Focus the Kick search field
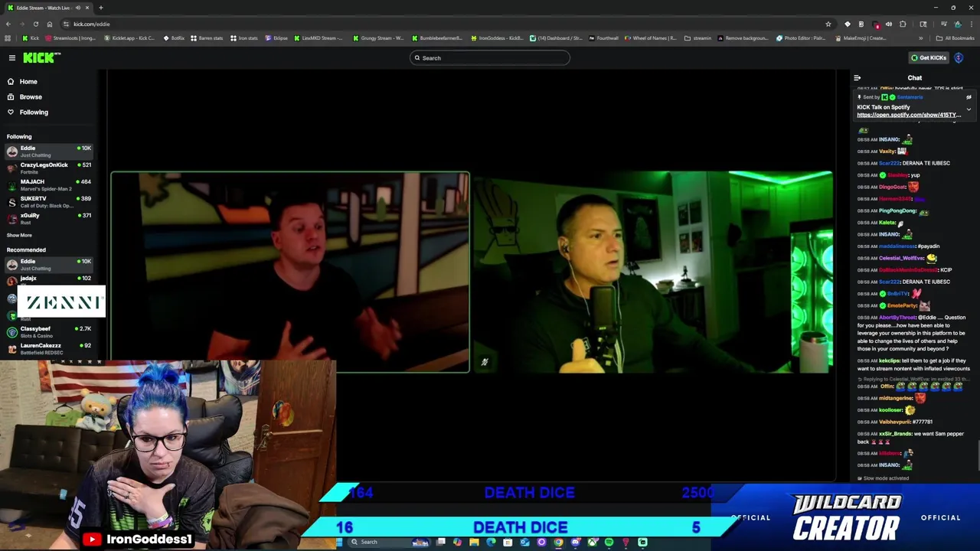980x551 pixels. coord(490,57)
